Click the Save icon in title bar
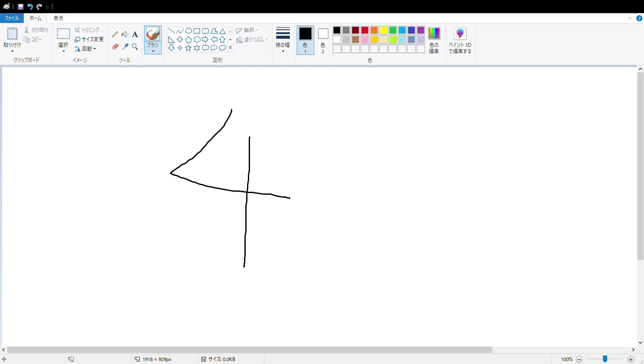Image resolution: width=644 pixels, height=364 pixels. (x=20, y=7)
